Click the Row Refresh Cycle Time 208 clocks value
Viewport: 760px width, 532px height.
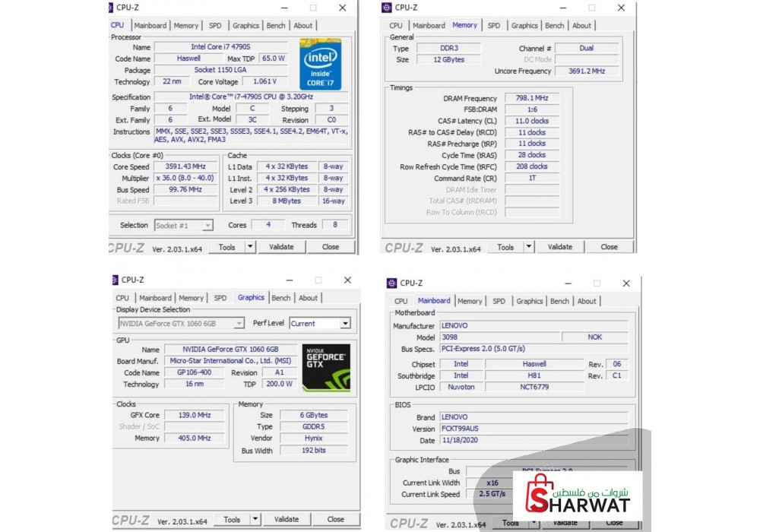[x=532, y=166]
